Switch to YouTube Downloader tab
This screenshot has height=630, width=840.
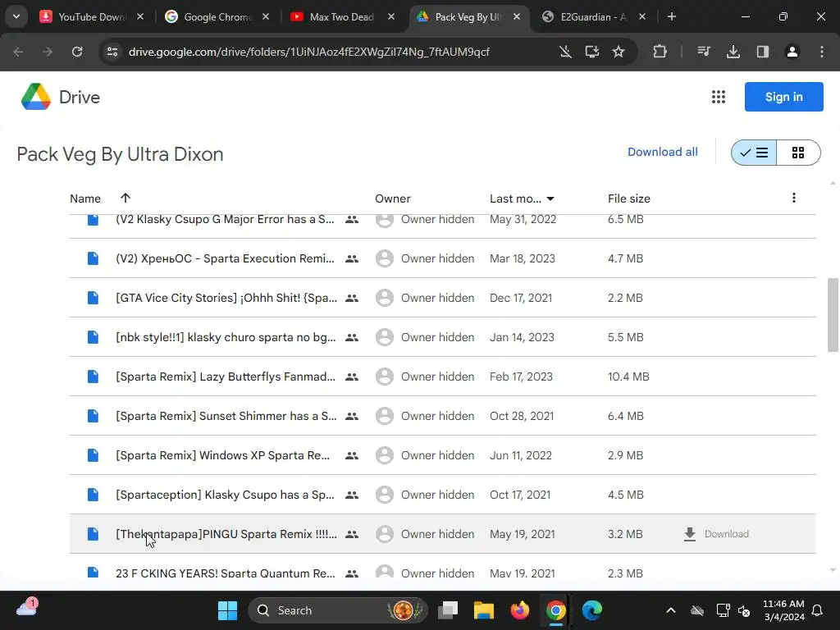(92, 16)
